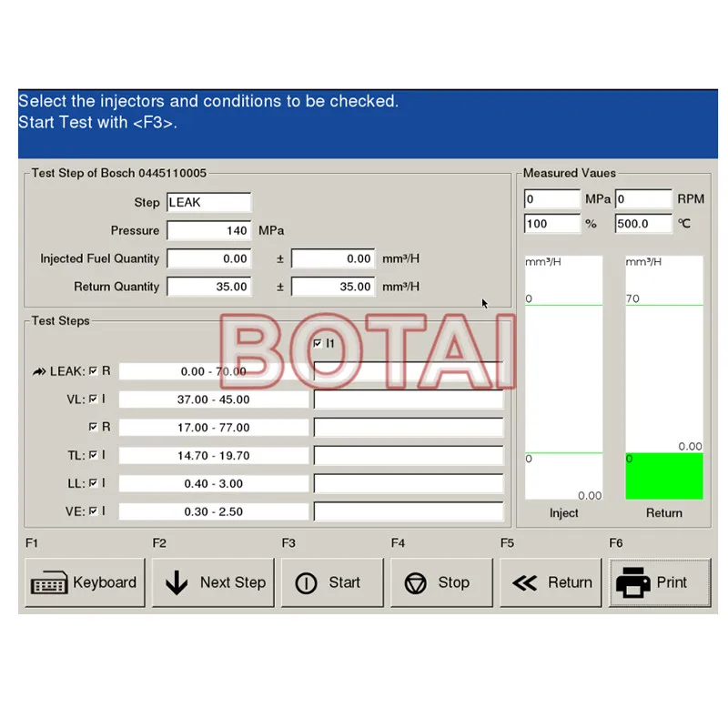Click the range 17.00 - 77.00
This screenshot has height=728, width=728.
214,427
